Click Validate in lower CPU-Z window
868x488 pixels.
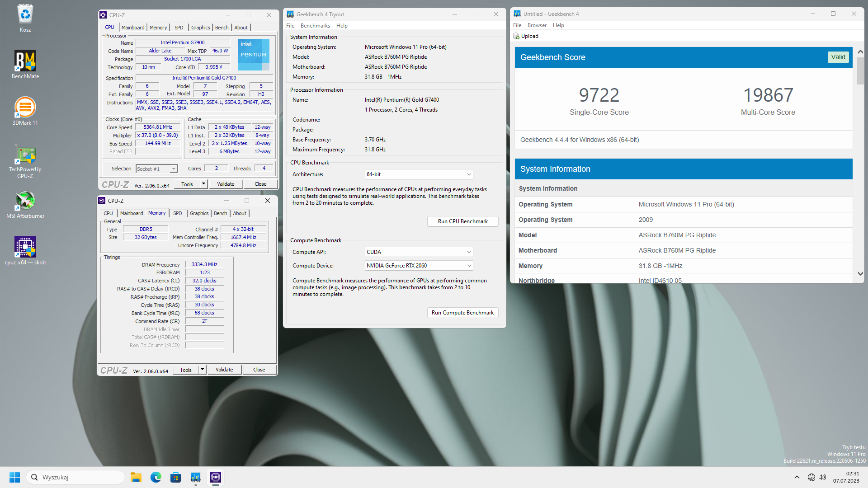tap(224, 370)
